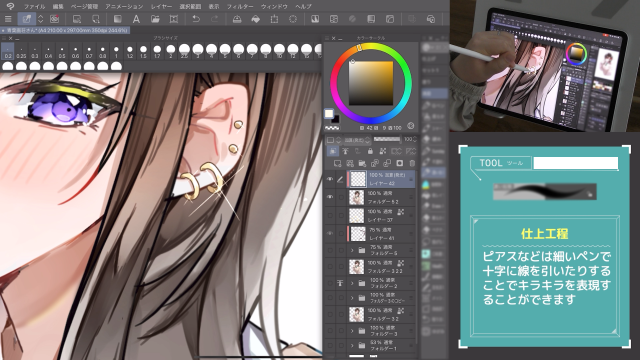
Task: Click the Undo arrow in command bar
Action: pyautogui.click(x=196, y=19)
